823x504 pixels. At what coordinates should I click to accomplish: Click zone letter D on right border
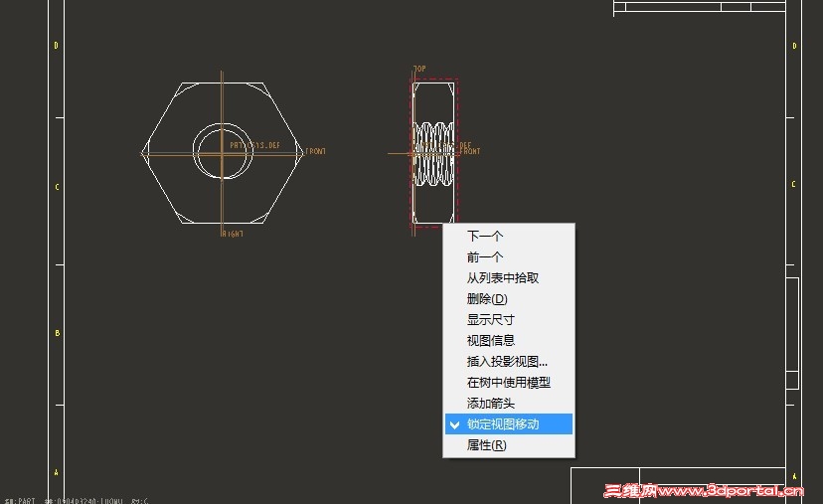pos(794,46)
